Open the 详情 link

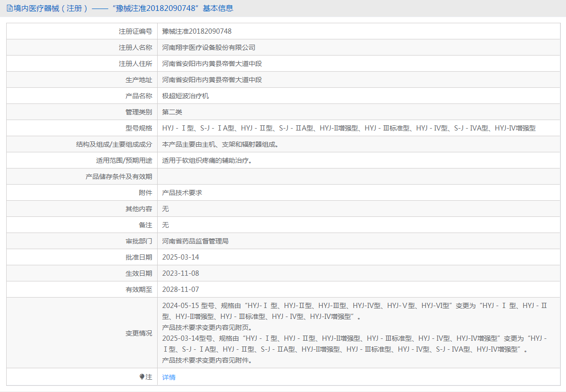point(169,377)
